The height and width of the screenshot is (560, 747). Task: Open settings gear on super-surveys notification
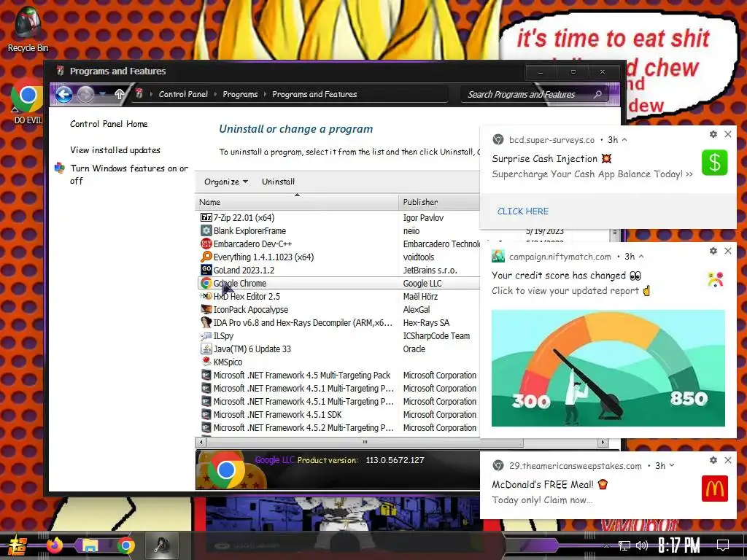[x=713, y=134]
